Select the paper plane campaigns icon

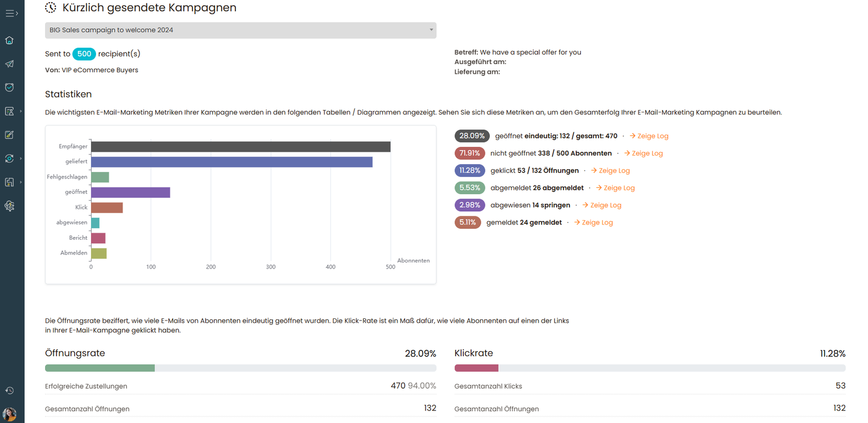(9, 64)
